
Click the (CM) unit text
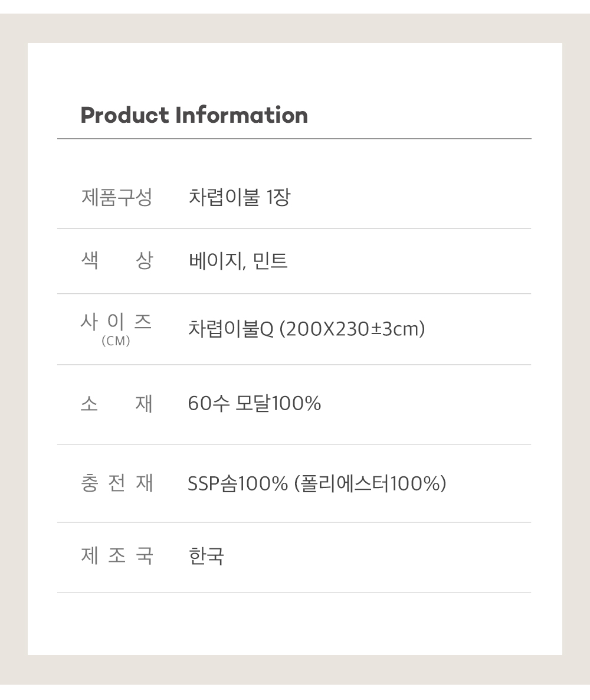tap(116, 341)
